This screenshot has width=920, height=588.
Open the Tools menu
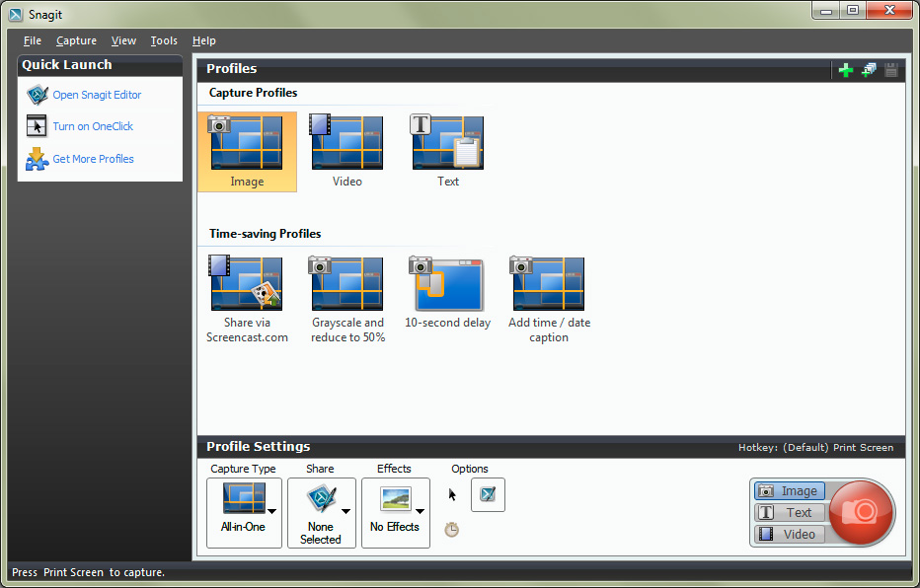click(164, 40)
